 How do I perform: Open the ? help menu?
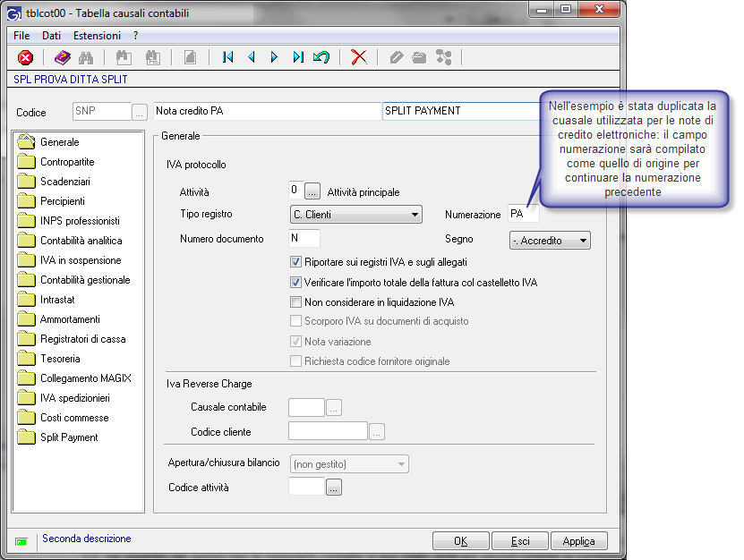136,36
